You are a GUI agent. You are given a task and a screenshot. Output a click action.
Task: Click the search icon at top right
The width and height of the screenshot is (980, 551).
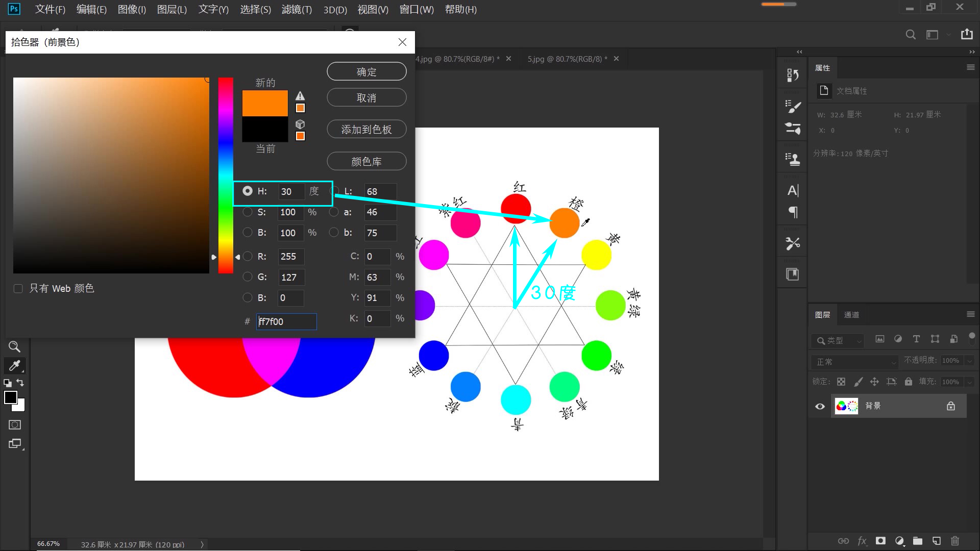[911, 35]
